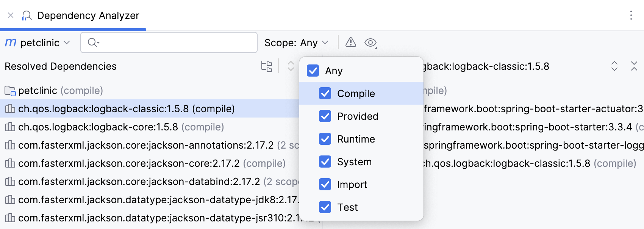Toggle show conflicts only warning icon

351,42
